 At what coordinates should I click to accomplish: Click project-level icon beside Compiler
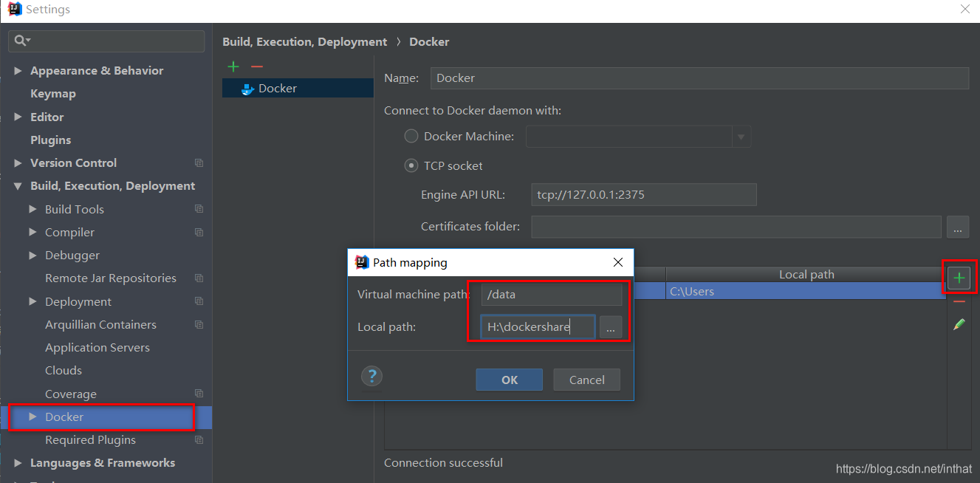click(x=199, y=232)
